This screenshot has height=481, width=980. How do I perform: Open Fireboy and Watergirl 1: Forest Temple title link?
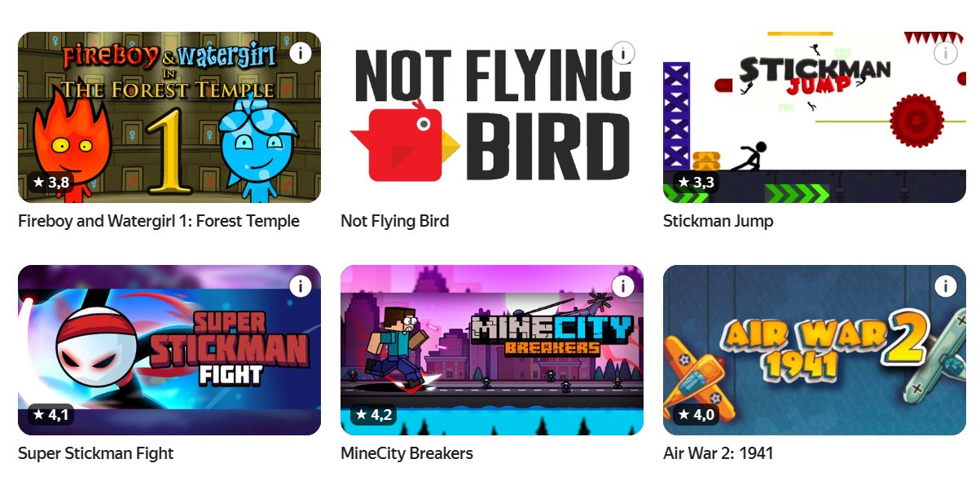coord(159,221)
